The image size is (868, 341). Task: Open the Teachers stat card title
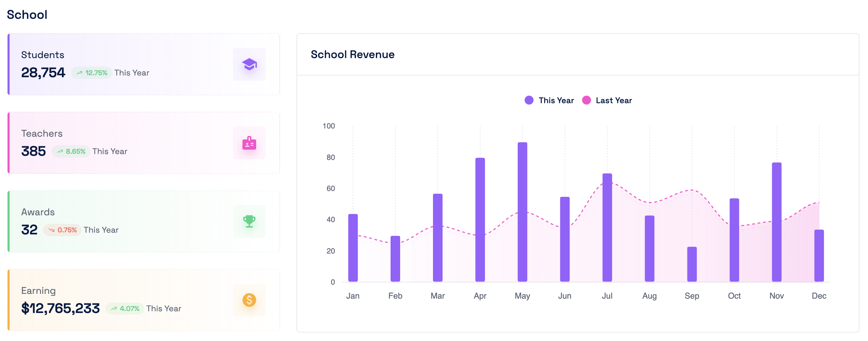pos(42,134)
